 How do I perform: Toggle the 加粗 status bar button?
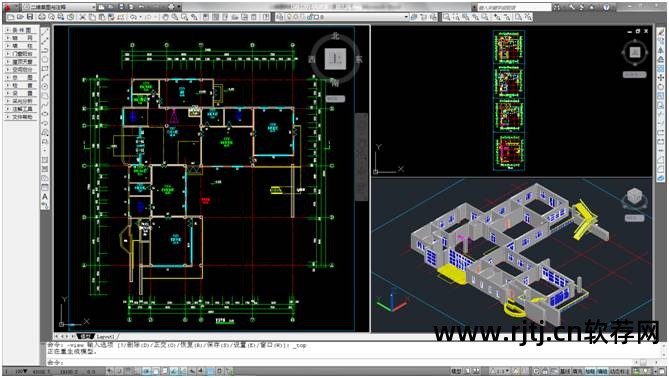click(590, 371)
